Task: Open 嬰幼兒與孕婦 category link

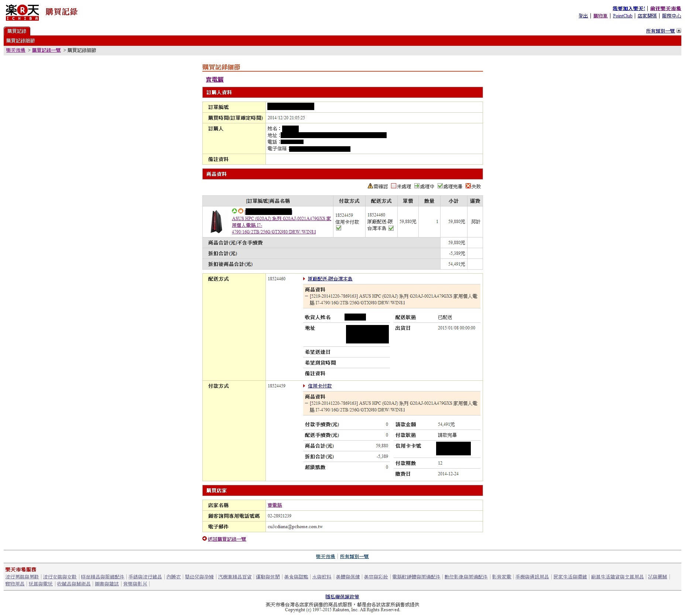Action: (x=199, y=577)
